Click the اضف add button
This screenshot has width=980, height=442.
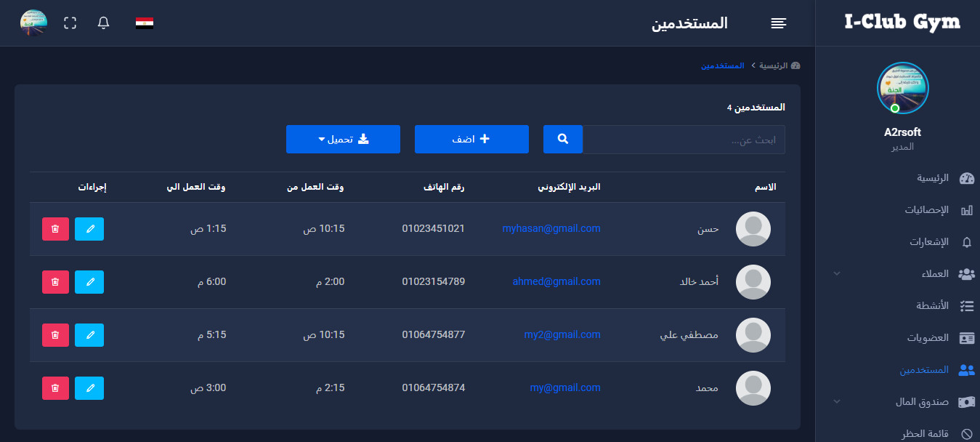[471, 139]
